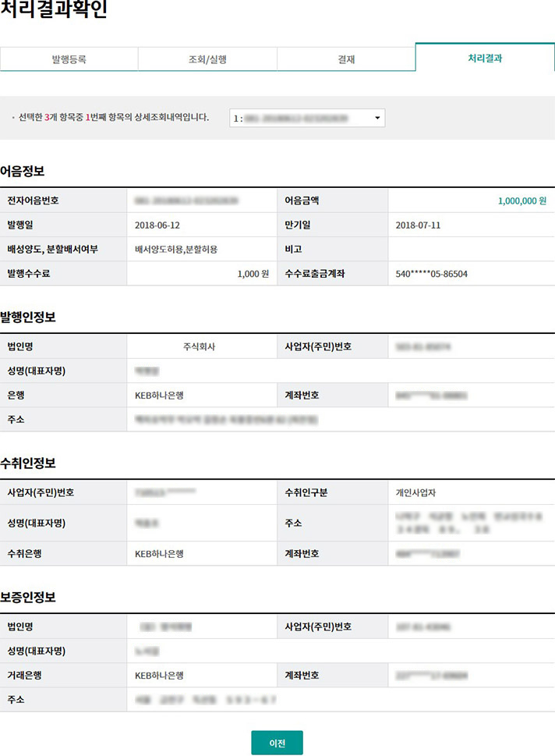
Task: Click the blurred 전자어음번호 value
Action: [x=187, y=201]
